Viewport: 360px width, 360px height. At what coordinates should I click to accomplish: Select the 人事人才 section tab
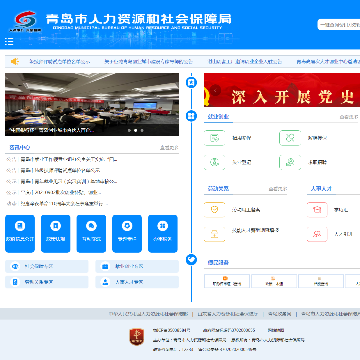click(321, 189)
